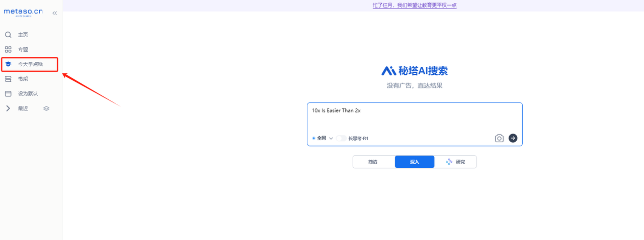644x240 pixels.
Task: Expand the 最近 section chevron
Action: point(8,108)
